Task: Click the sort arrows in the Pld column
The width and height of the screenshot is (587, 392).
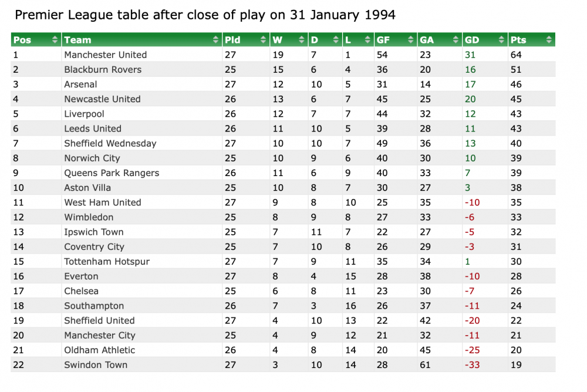Action: (262, 40)
